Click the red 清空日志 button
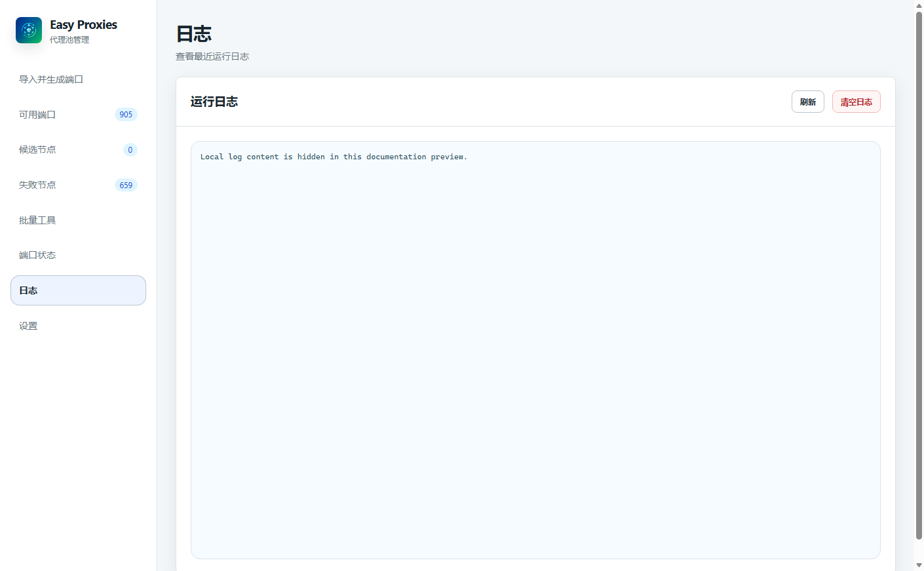 (857, 102)
